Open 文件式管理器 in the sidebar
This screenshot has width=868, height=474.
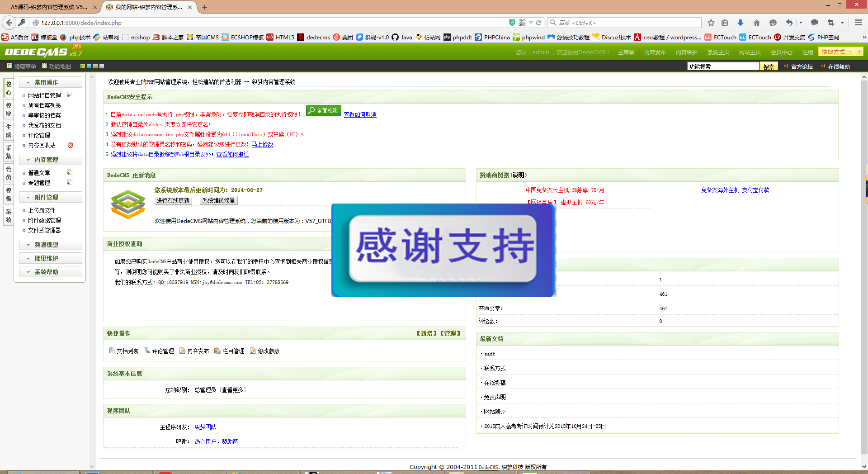point(44,230)
